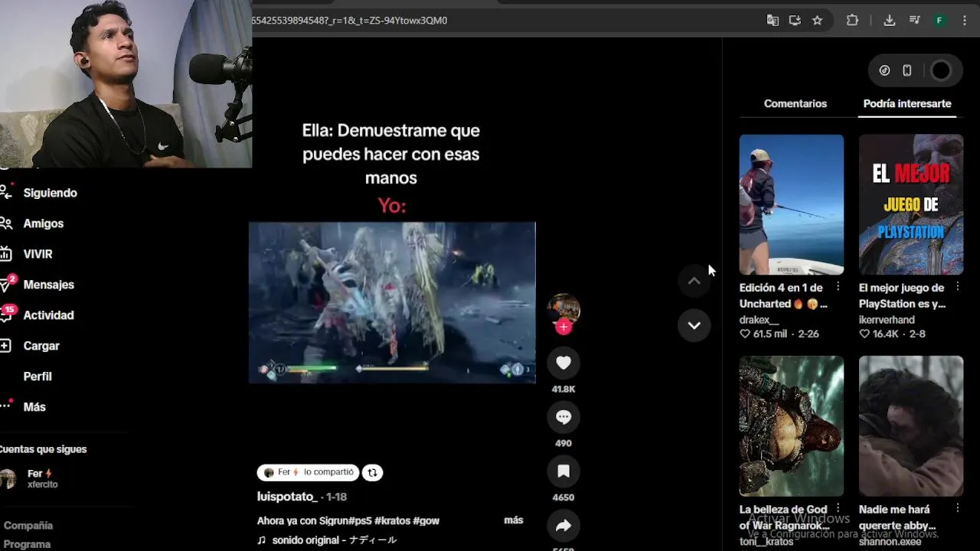
Task: Click the phone icon in top-right pill
Action: pyautogui.click(x=906, y=70)
